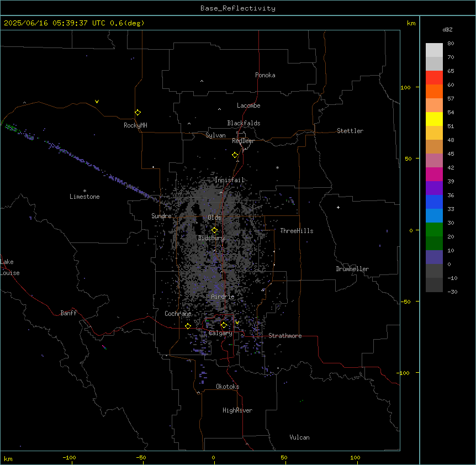
Task: Click the yellow diamond marker above Didsbury
Action: [215, 230]
